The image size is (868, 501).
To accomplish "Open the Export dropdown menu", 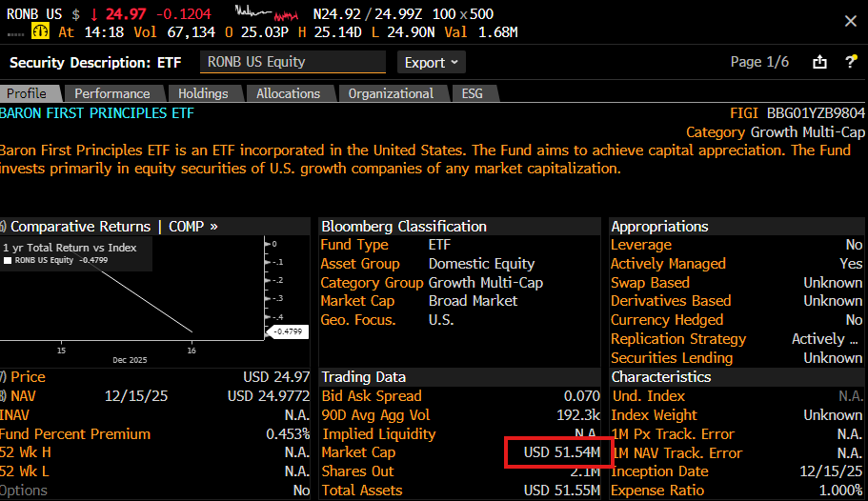I will coord(432,62).
